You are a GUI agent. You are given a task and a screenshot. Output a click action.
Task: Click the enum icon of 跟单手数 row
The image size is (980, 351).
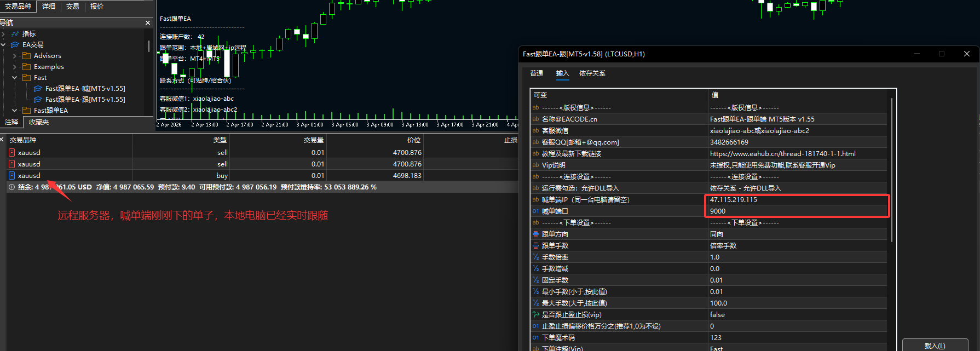[536, 246]
